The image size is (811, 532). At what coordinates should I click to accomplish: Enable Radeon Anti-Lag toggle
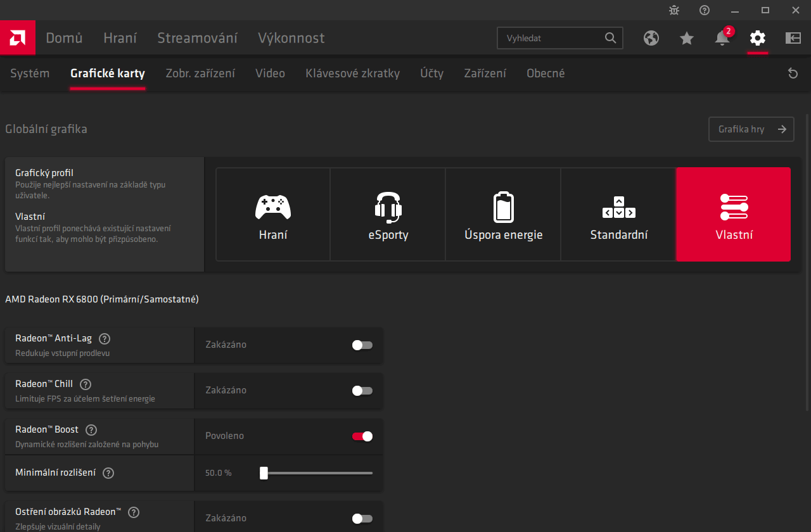[x=362, y=345]
